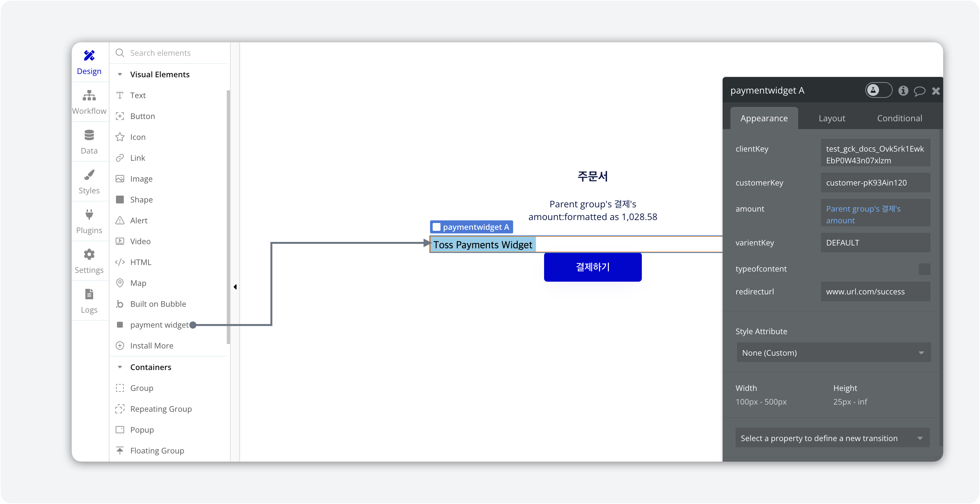980x504 pixels.
Task: Open the Plugins section
Action: click(x=89, y=222)
